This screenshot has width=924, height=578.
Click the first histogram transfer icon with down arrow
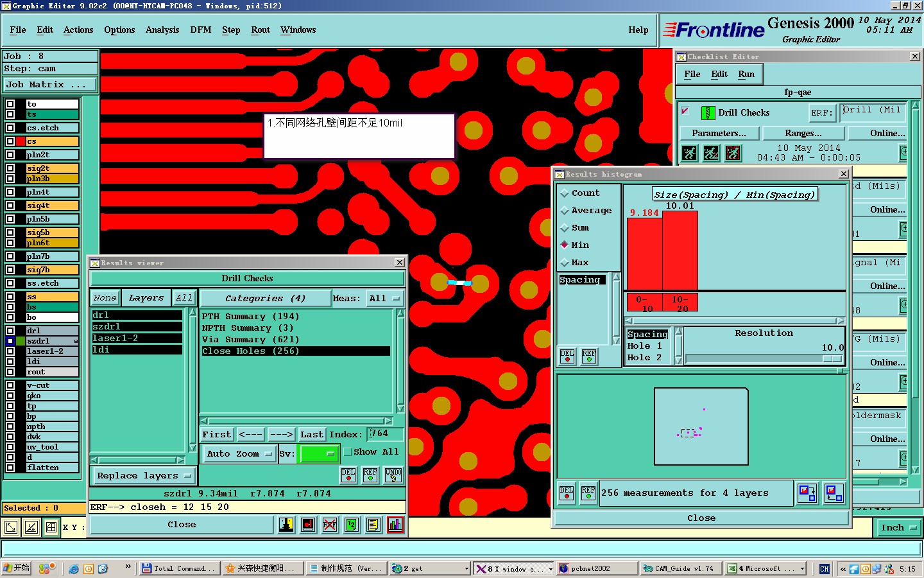807,493
